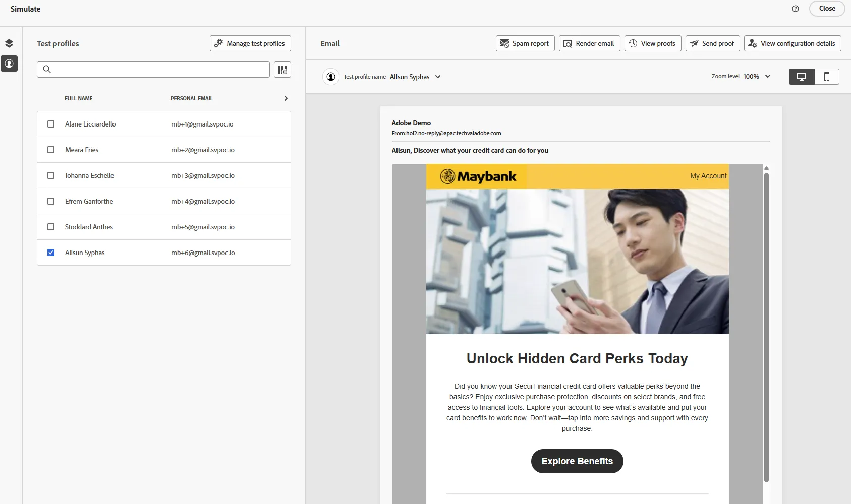Click into the test profiles search field
This screenshot has width=851, height=504.
(x=153, y=70)
